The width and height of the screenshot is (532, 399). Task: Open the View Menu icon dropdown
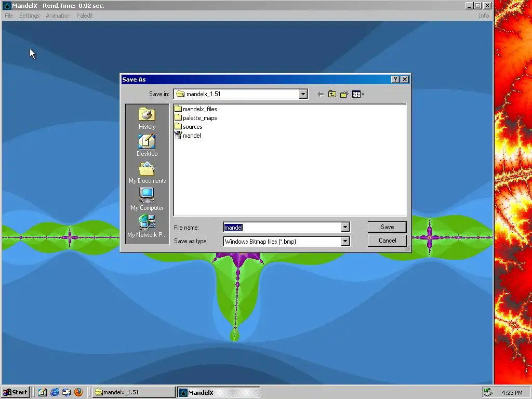pos(358,95)
